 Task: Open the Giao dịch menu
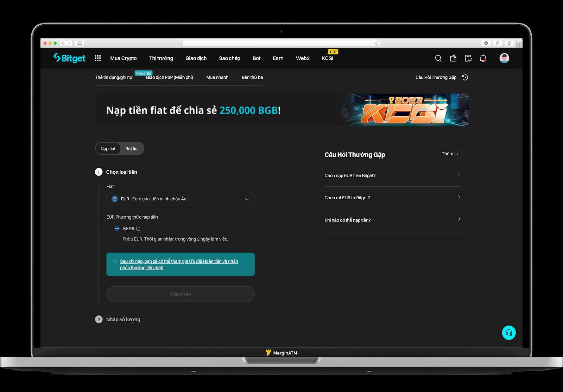(196, 58)
